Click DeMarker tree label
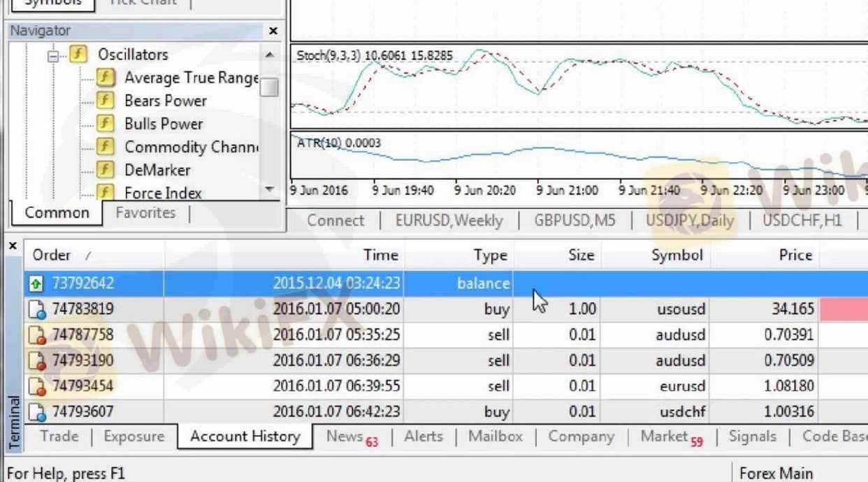Screen dimensions: 868x482 pyautogui.click(x=157, y=170)
